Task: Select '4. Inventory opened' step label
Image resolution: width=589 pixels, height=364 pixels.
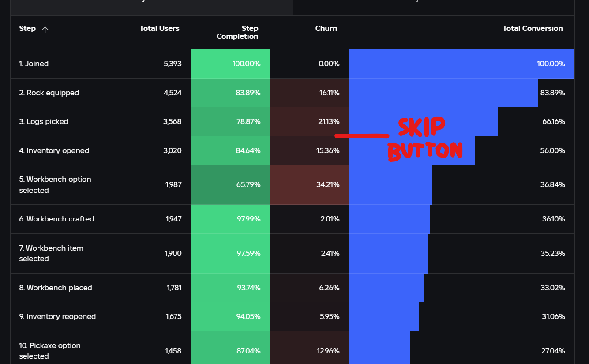Action: point(54,150)
